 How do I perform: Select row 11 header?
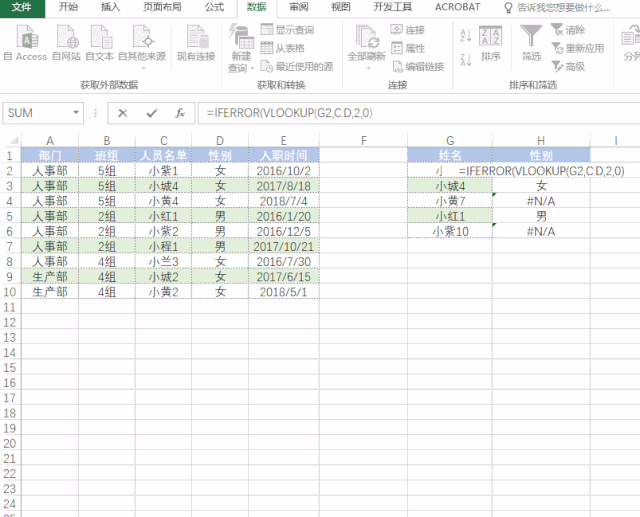coord(10,307)
